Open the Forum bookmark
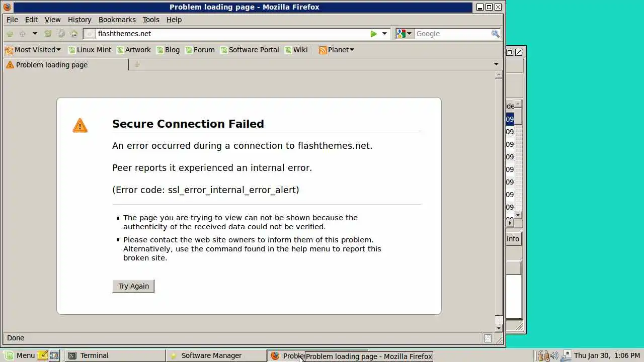The width and height of the screenshot is (644, 362). click(200, 50)
